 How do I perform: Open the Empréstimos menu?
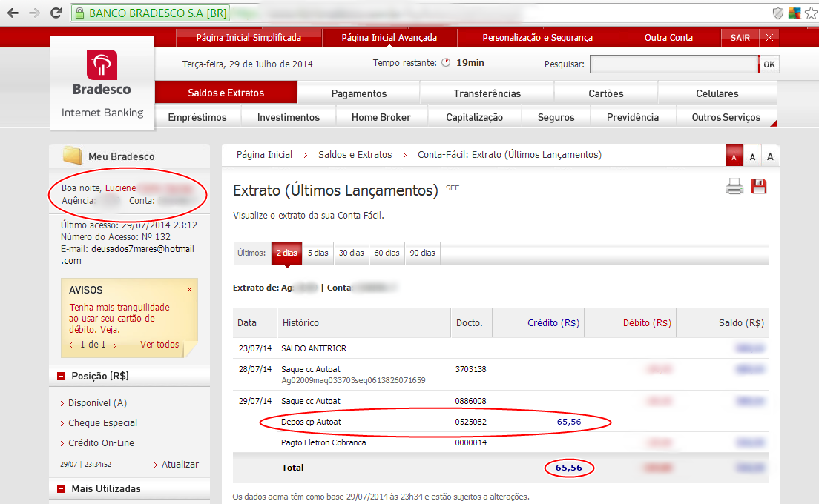[197, 117]
